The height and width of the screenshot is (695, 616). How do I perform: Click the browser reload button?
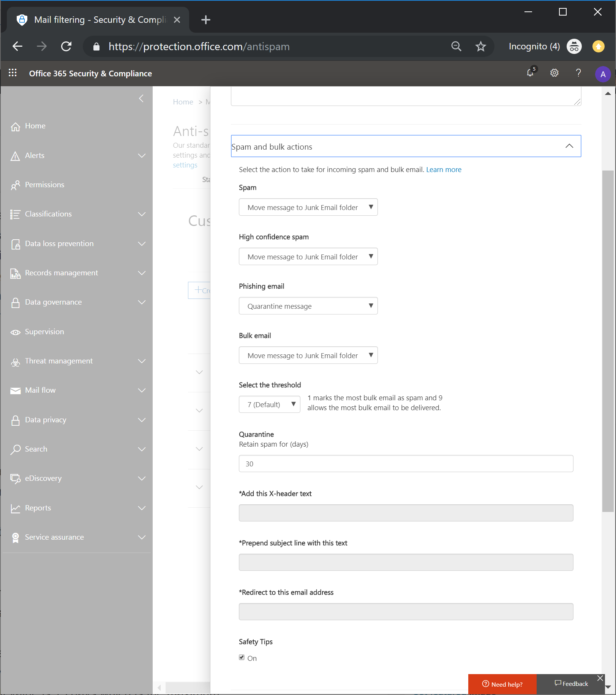tap(66, 46)
